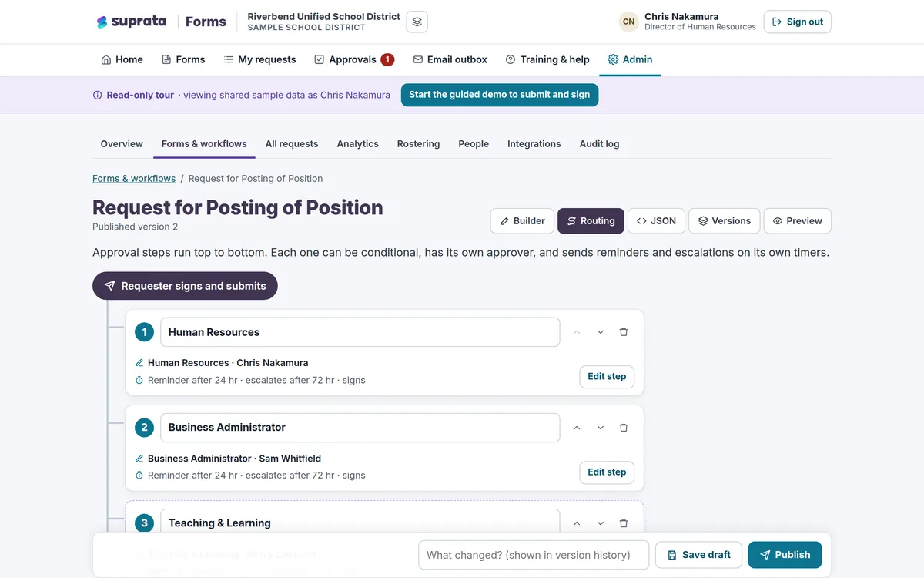Screen dimensions: 924x578
Task: Switch to the Overview tab
Action: (122, 144)
